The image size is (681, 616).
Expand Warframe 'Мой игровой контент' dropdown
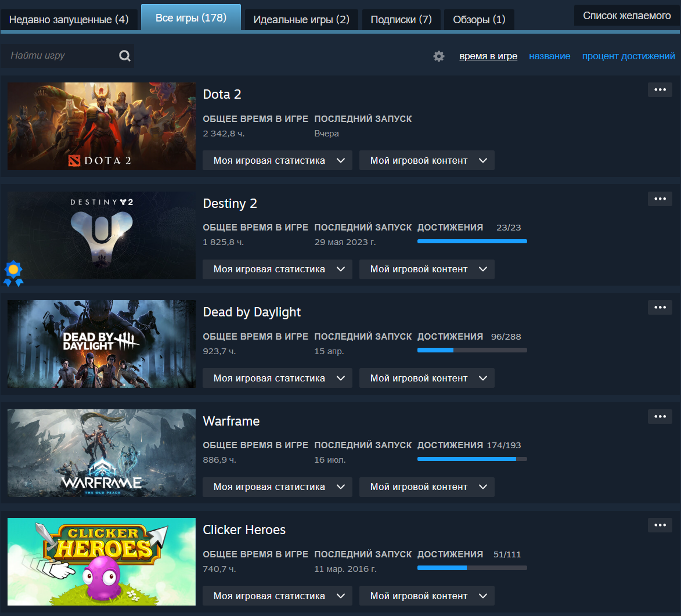pyautogui.click(x=427, y=487)
